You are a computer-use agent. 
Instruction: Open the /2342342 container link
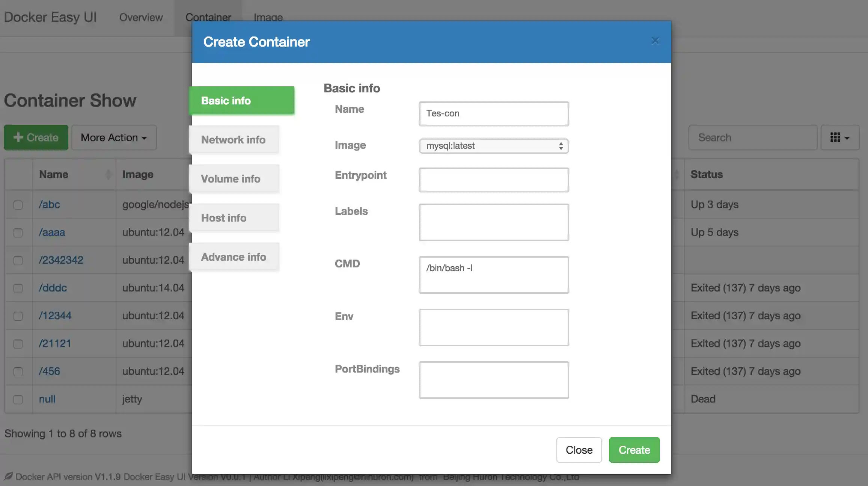coord(61,260)
